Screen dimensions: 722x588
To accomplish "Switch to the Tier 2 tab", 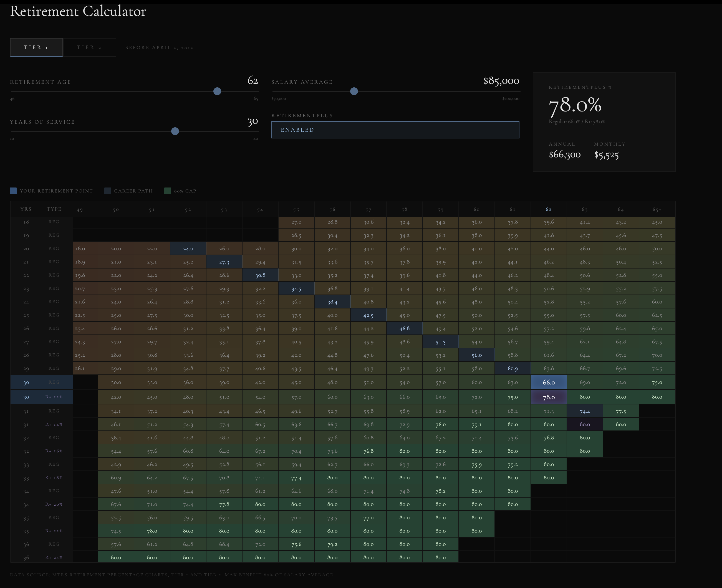I will (x=89, y=47).
